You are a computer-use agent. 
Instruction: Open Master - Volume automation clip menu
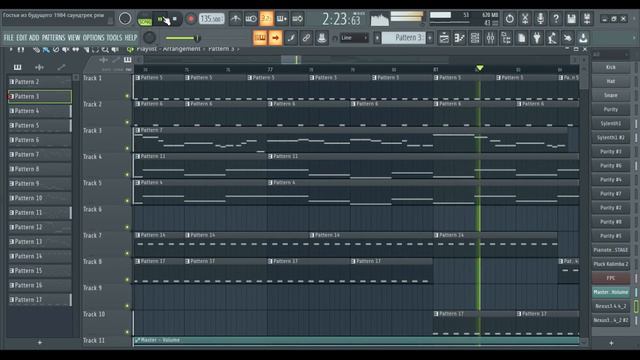coord(138,340)
